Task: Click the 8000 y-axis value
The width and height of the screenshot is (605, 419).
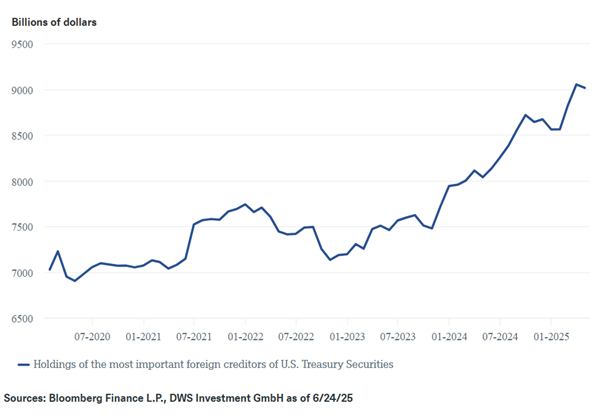Action: 22,182
